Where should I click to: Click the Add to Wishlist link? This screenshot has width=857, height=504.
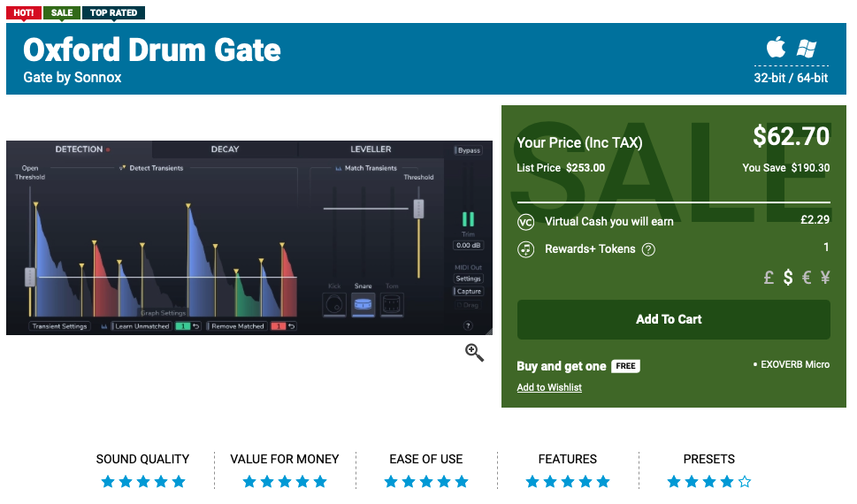pos(548,387)
